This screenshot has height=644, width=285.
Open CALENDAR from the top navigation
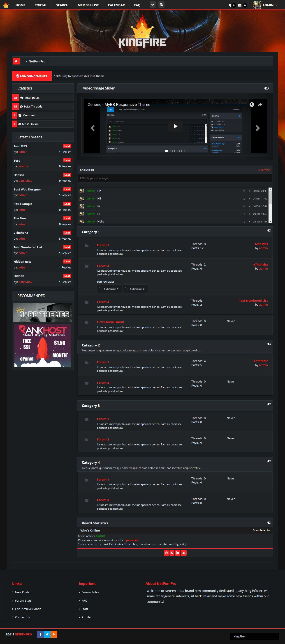(116, 5)
